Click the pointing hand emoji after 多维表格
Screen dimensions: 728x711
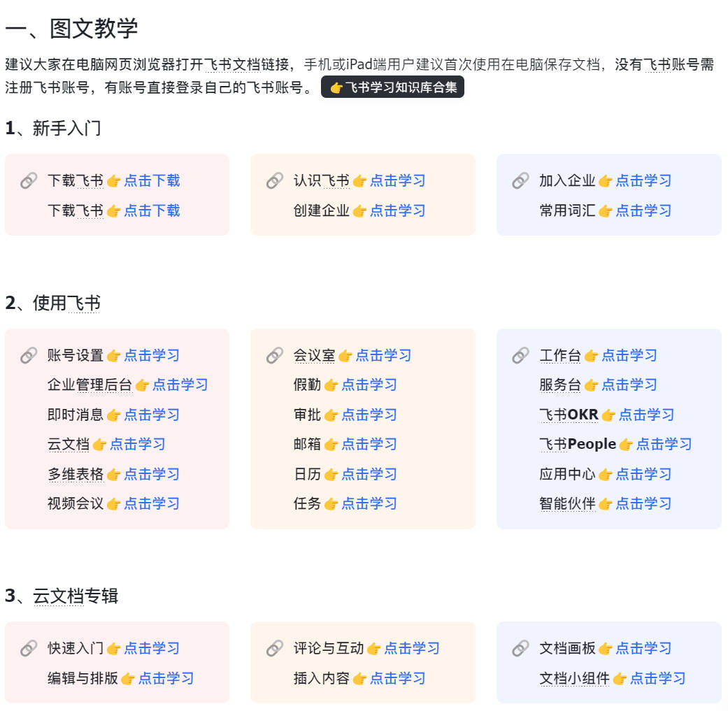[114, 474]
